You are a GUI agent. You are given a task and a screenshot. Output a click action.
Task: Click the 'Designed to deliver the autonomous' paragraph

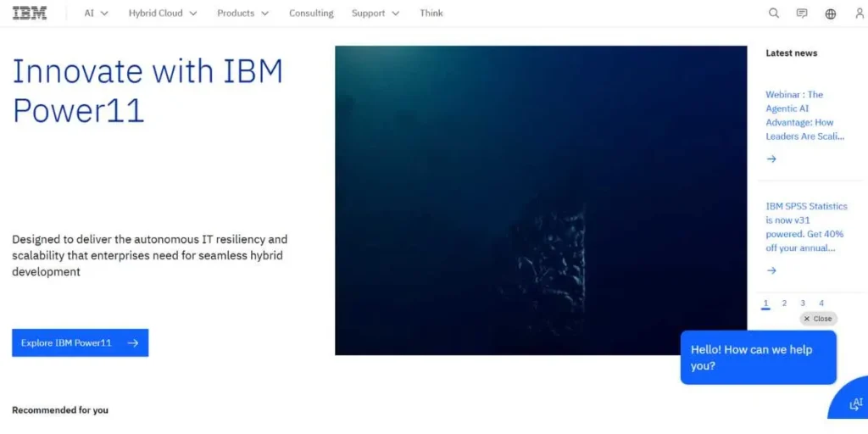point(149,256)
